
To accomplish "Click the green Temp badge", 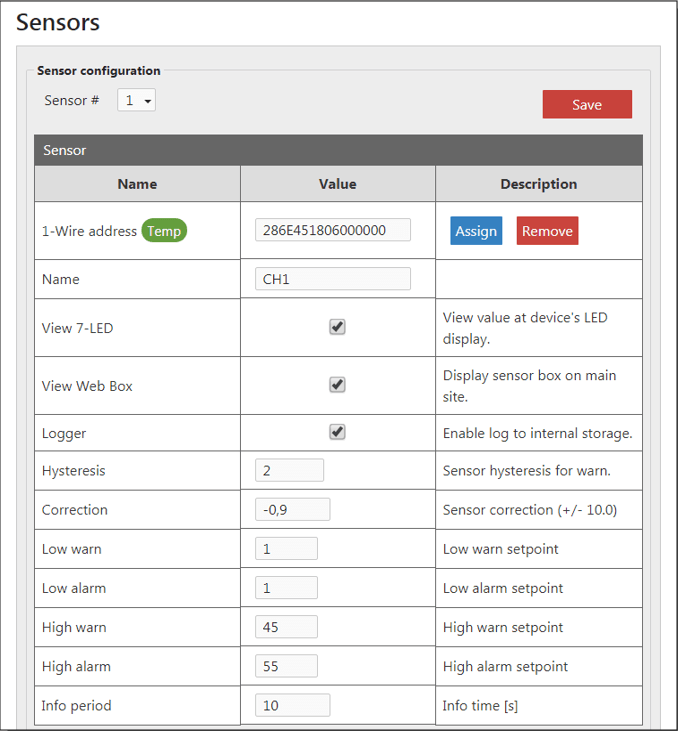I will coord(164,231).
